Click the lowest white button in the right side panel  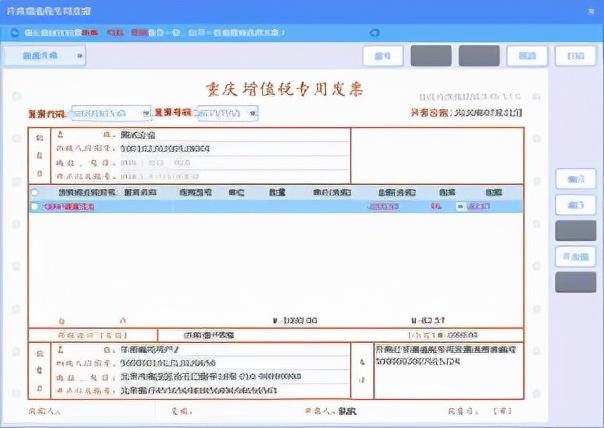pos(576,257)
